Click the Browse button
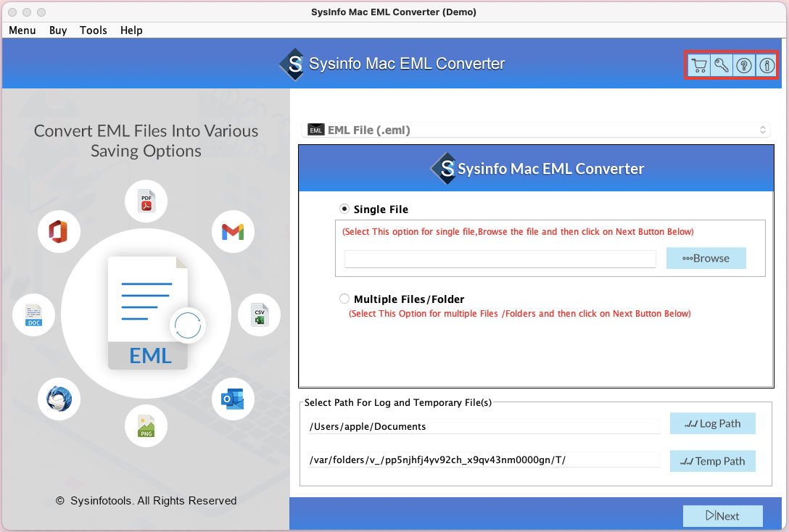This screenshot has height=532, width=789. [706, 258]
